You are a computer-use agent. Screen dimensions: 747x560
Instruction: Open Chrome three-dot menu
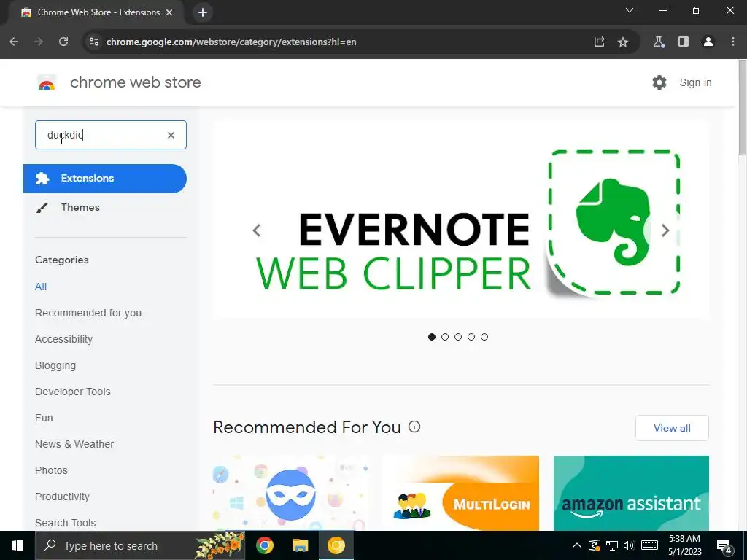click(x=732, y=42)
